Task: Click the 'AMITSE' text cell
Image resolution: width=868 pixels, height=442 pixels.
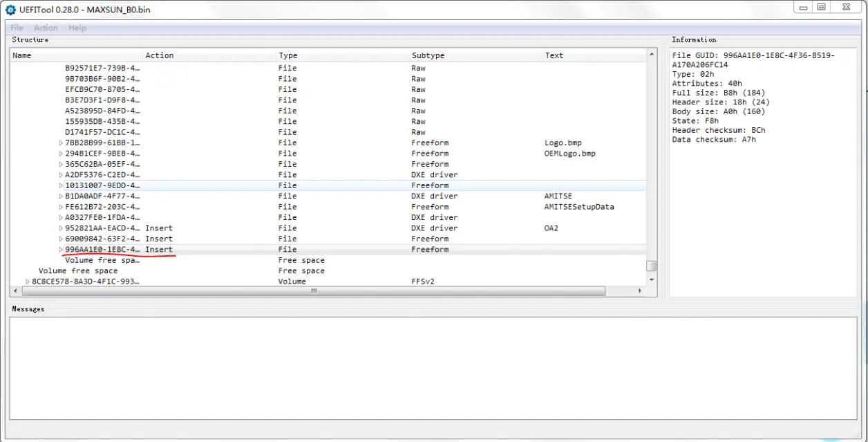Action: coord(558,196)
